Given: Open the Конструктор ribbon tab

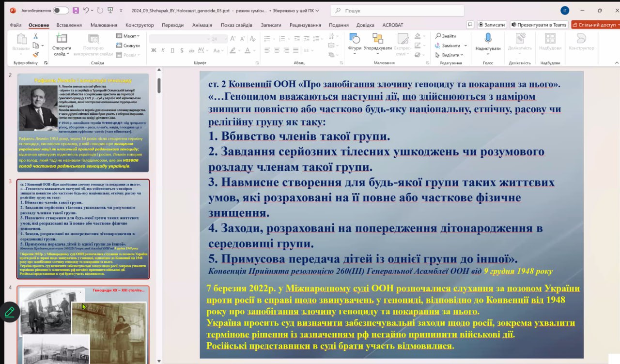Looking at the screenshot, I should pyautogui.click(x=139, y=25).
